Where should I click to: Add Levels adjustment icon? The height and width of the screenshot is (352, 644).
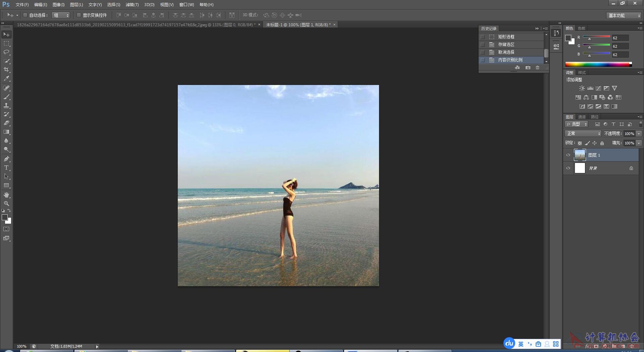point(590,88)
